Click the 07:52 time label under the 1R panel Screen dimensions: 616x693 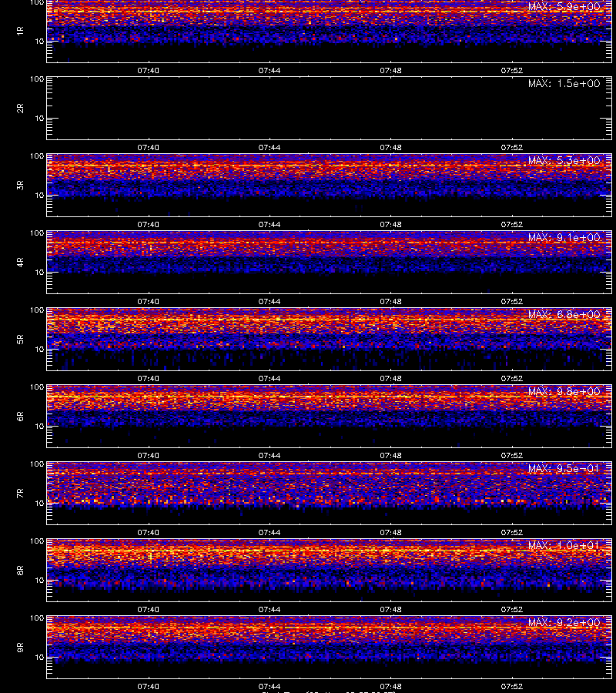click(x=512, y=70)
